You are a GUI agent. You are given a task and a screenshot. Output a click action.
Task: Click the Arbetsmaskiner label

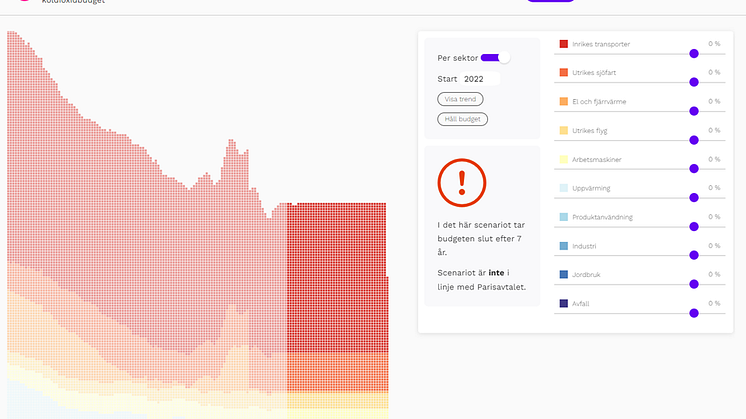click(597, 160)
